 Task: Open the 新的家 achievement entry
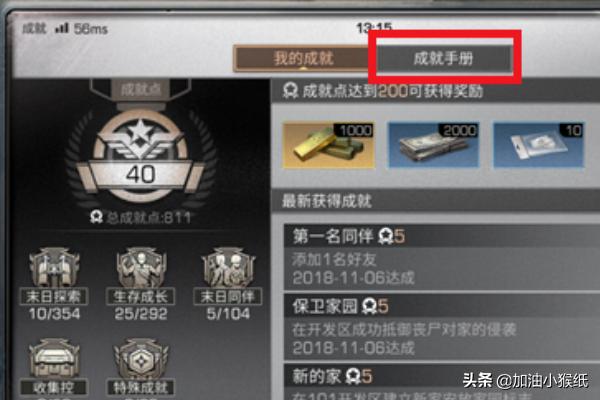(x=442, y=382)
